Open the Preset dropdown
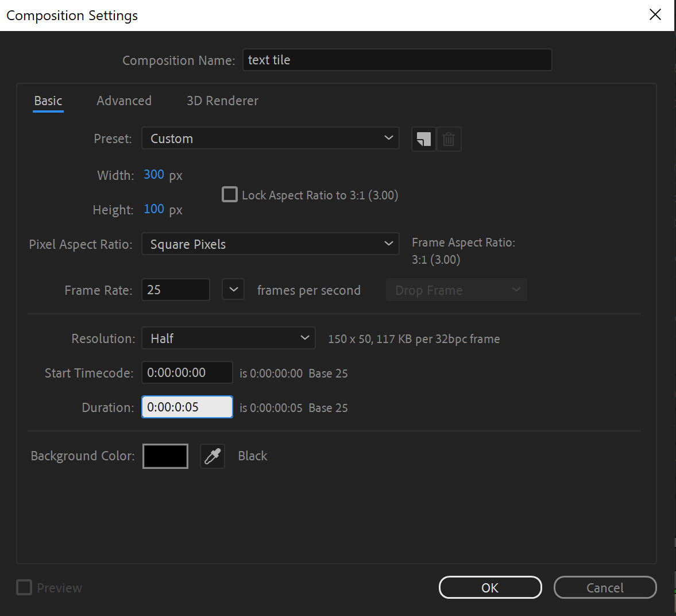Viewport: 676px width, 616px height. [x=271, y=138]
